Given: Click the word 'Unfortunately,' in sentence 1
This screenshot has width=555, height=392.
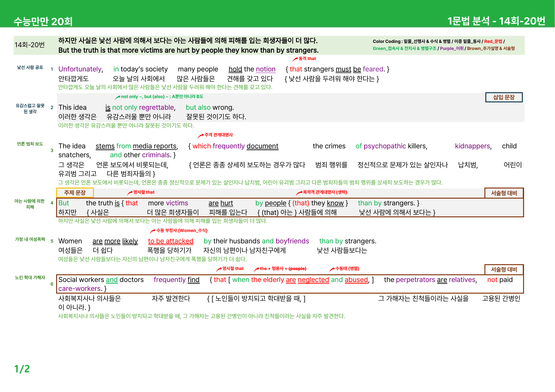Looking at the screenshot, I should click(81, 69).
